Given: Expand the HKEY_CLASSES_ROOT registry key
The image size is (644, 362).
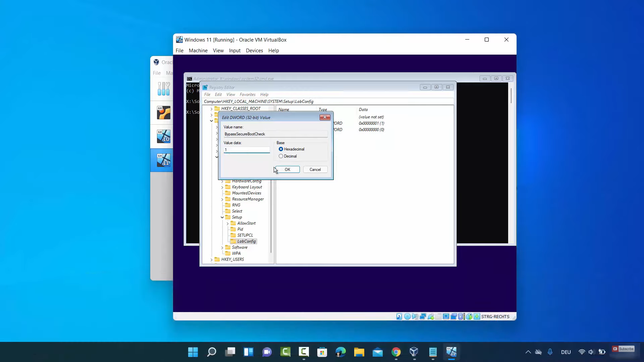Looking at the screenshot, I should click(211, 109).
